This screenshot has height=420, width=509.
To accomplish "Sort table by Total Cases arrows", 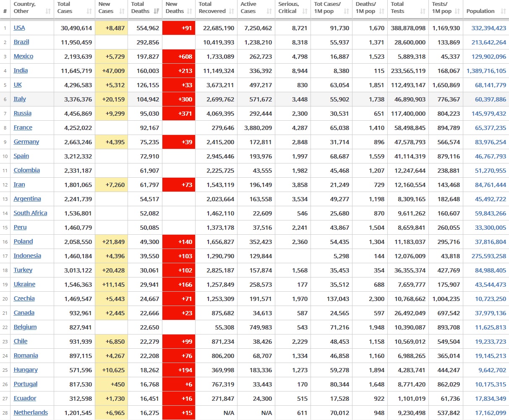I will (89, 11).
